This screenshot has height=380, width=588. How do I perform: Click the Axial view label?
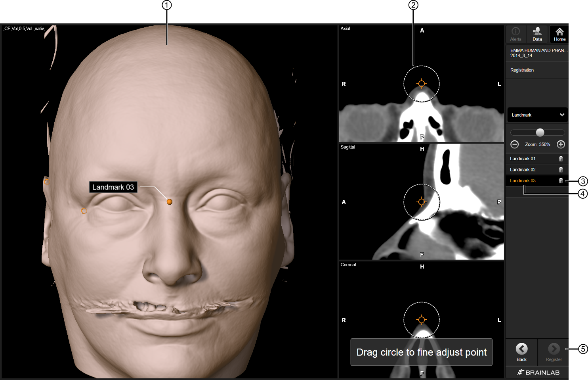click(345, 29)
